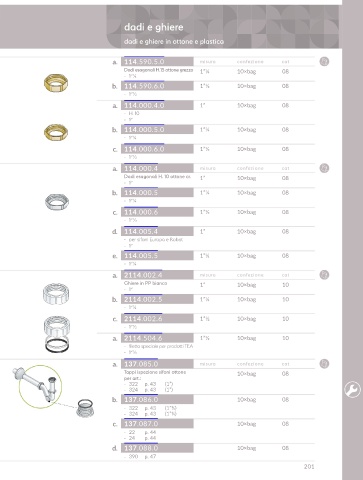
Task: Click the 'dadi e ghiere' page title
Action: (154, 27)
